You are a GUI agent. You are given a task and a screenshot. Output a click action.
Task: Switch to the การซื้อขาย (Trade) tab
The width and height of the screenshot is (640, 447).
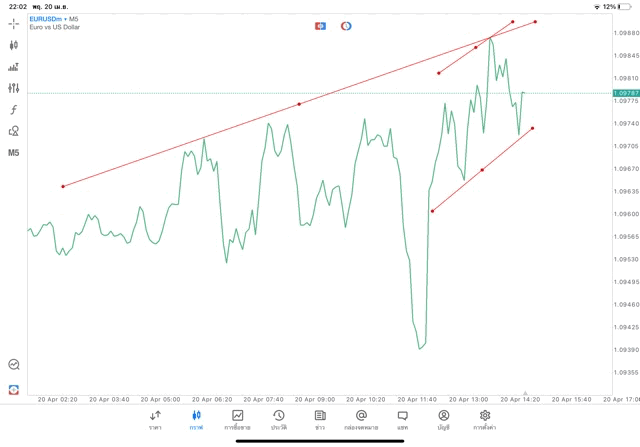(x=237, y=419)
